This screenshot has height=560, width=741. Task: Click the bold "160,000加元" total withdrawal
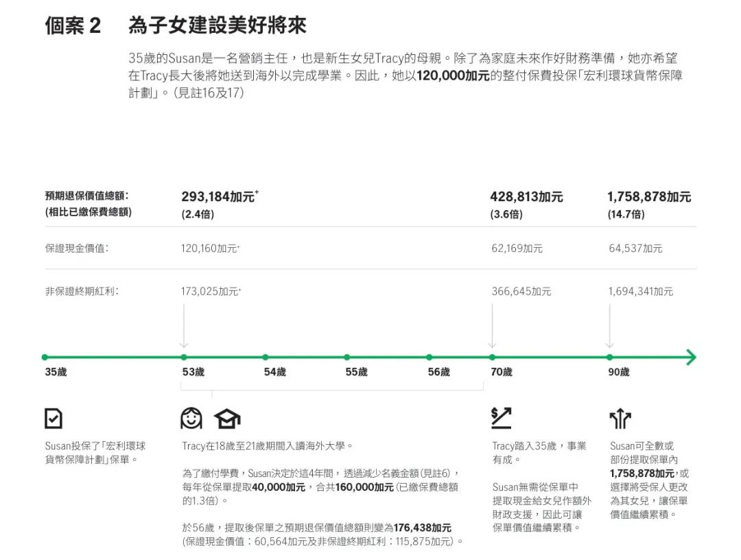tap(364, 487)
